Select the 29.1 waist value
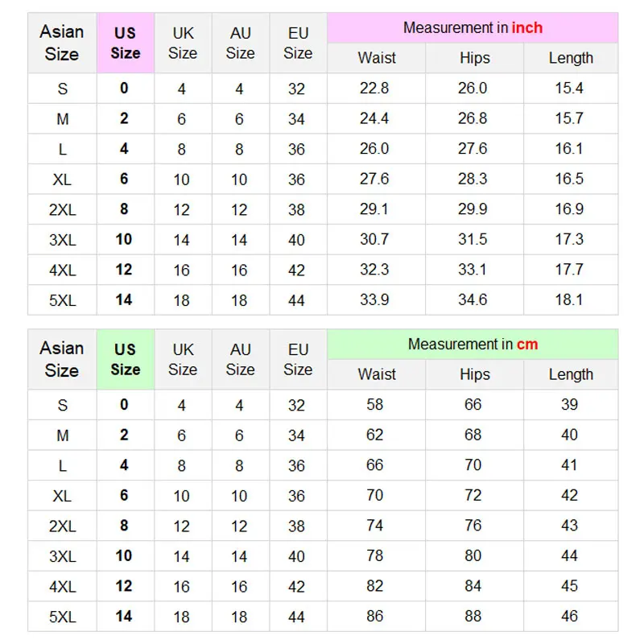This screenshot has height=644, width=644. click(374, 209)
